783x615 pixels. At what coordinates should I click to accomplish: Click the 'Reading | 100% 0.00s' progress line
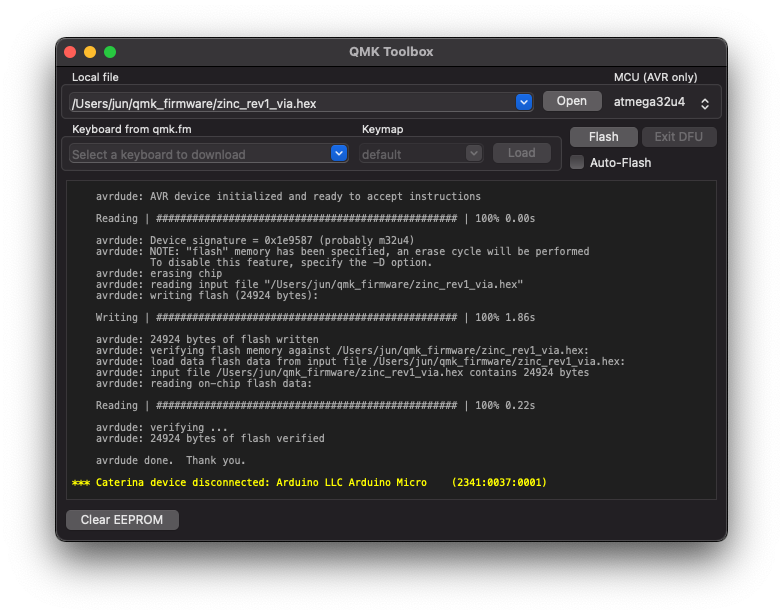pyautogui.click(x=316, y=218)
